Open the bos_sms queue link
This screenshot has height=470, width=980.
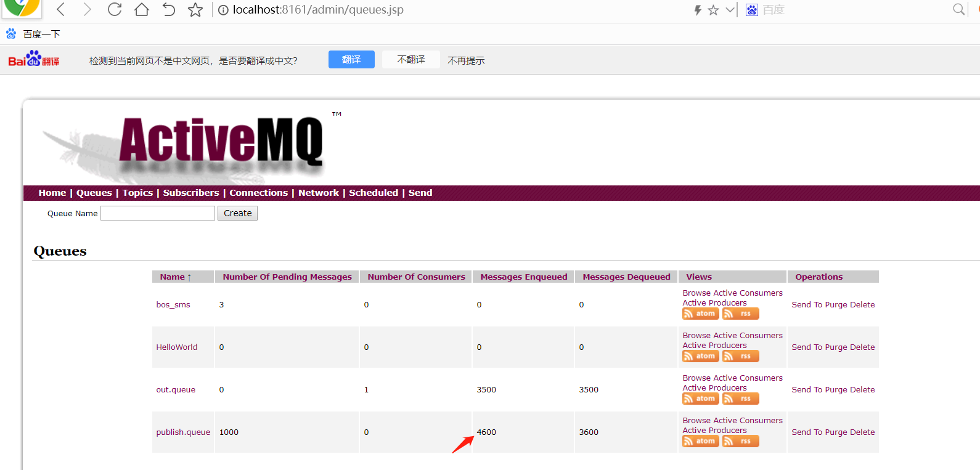tap(173, 305)
